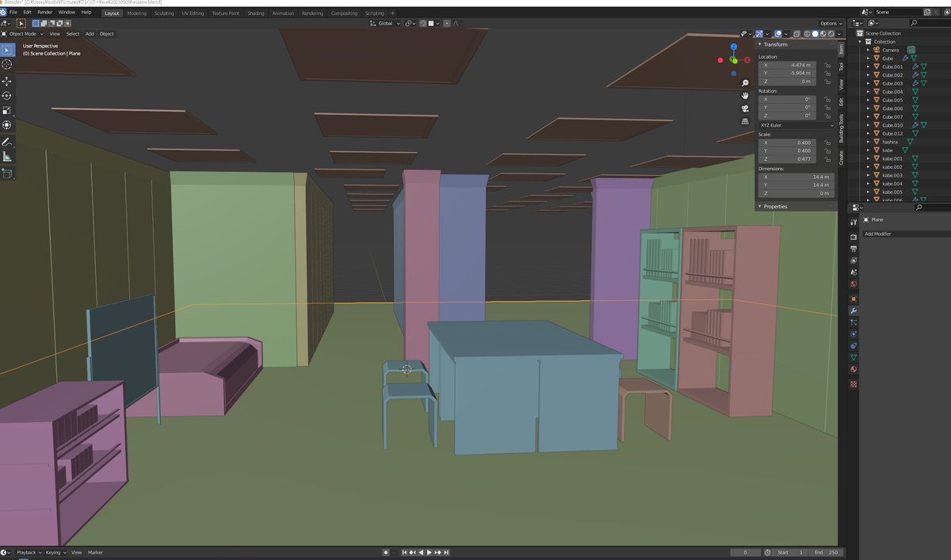Toggle lock on Location Y
The image size is (951, 560).
pyautogui.click(x=827, y=73)
